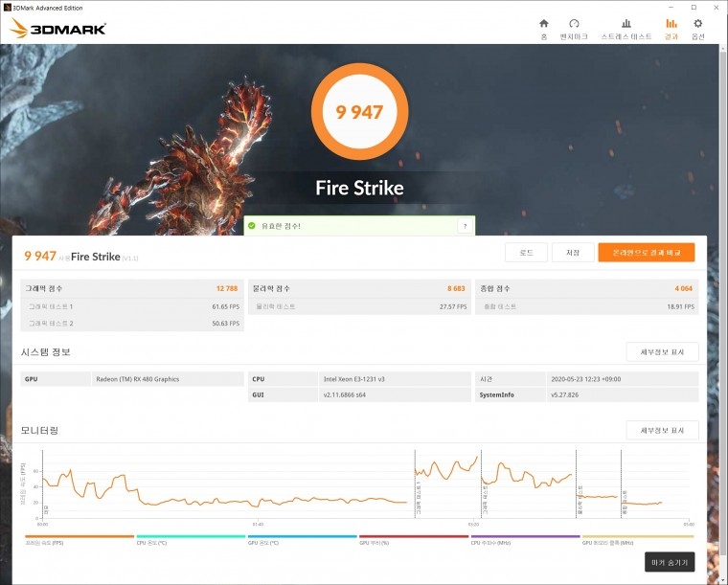Open the Stress Tests bar icon tab
Screen dimensions: 728x585
626,24
